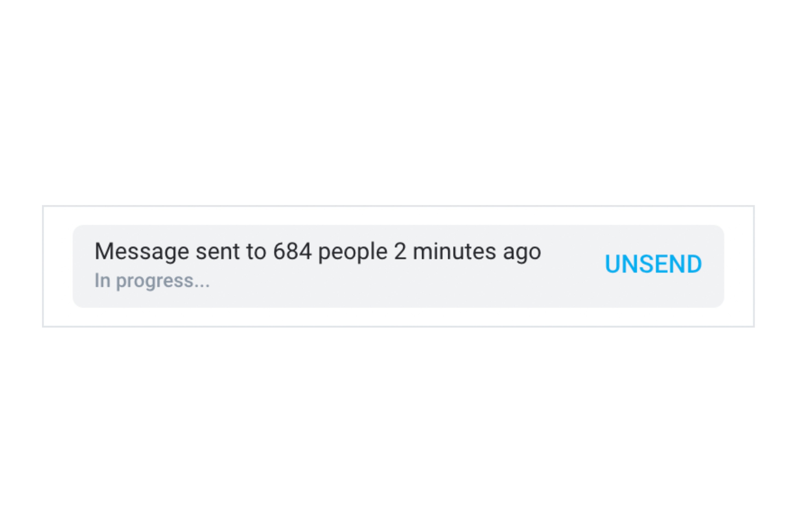Viewport: 798px width, 532px height.
Task: Select the 'In progress...' status text
Action: 152,281
